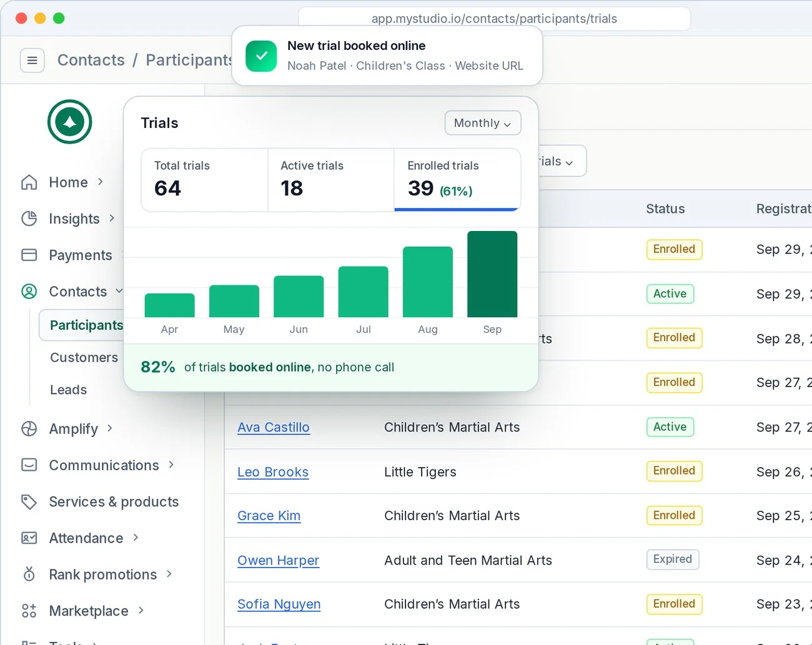812x645 pixels.
Task: Click the Enrolled badge for Grace Kim
Action: 675,516
